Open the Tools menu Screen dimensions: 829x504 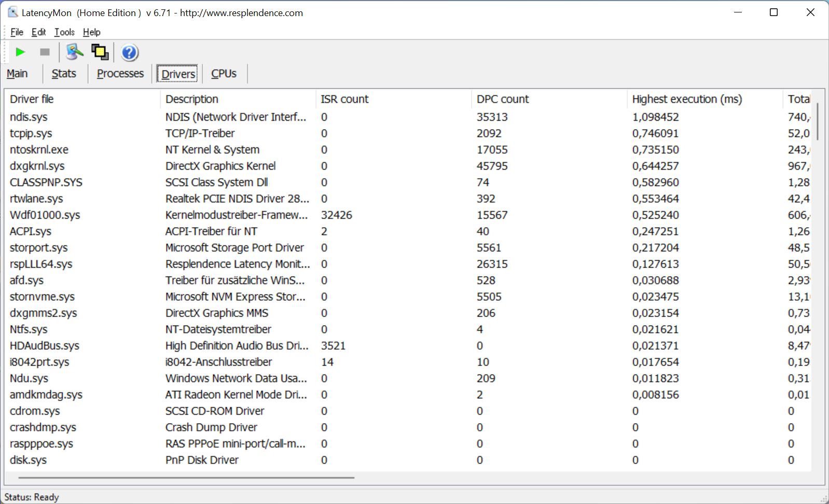point(64,32)
